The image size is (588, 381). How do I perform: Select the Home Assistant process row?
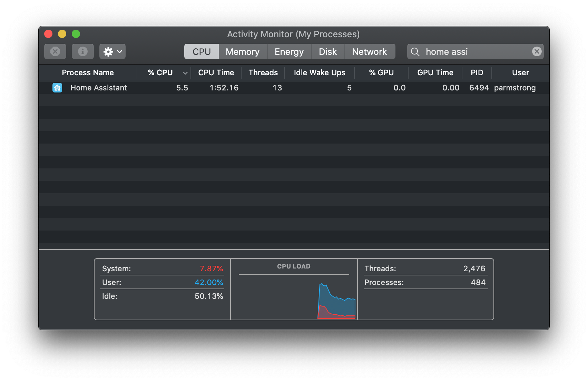point(294,88)
